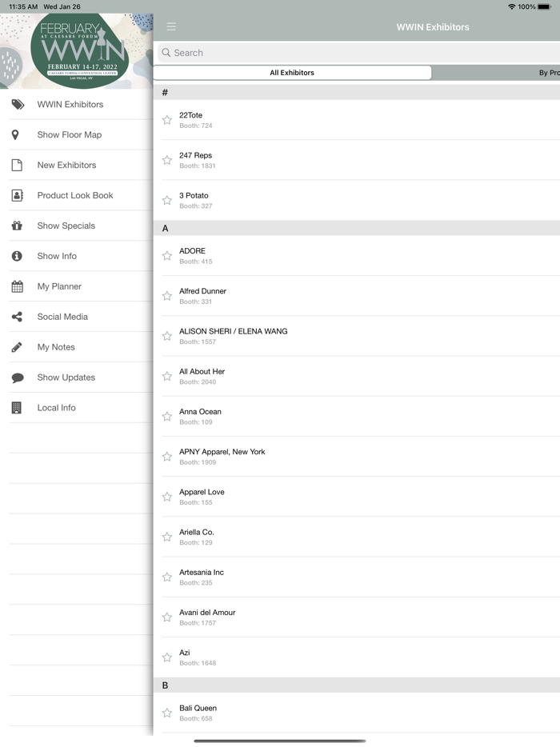Viewport: 560px width, 747px height.
Task: Click the exhibitor Search field
Action: [360, 53]
